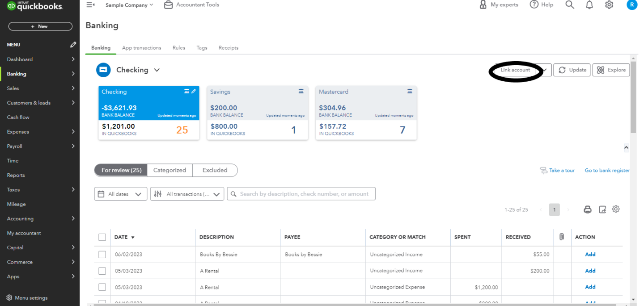
Task: Click Take a tour link
Action: [557, 170]
